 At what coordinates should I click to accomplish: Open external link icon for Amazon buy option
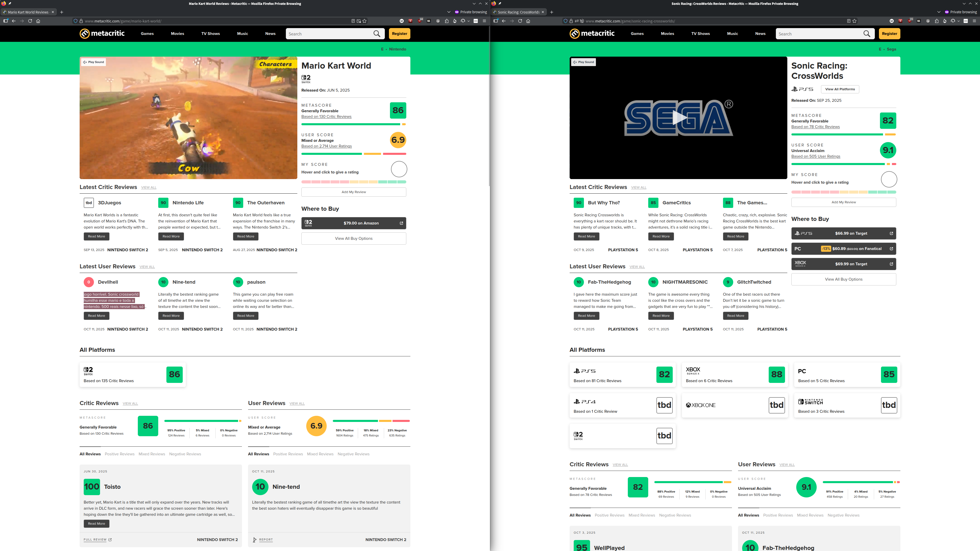(x=401, y=223)
